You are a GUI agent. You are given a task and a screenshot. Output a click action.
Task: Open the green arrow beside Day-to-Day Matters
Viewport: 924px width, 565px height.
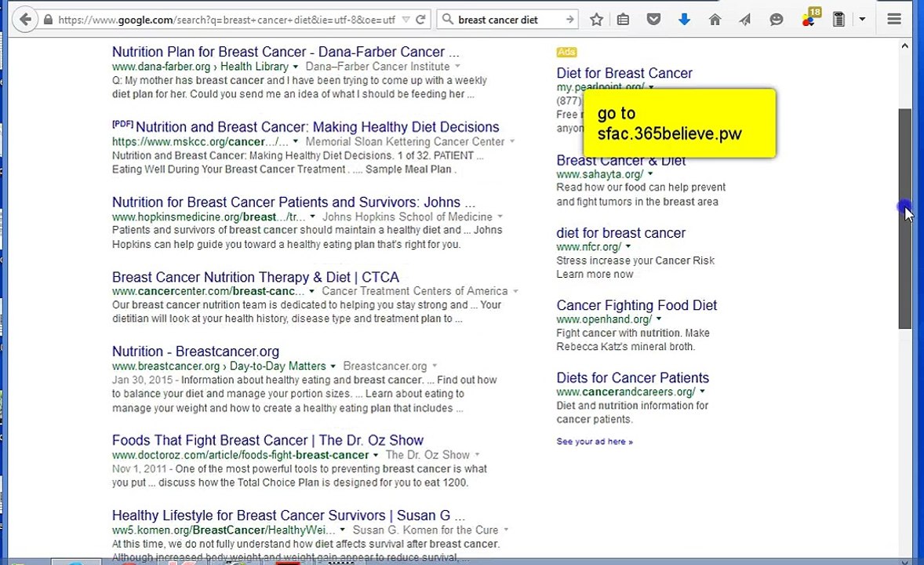click(333, 366)
